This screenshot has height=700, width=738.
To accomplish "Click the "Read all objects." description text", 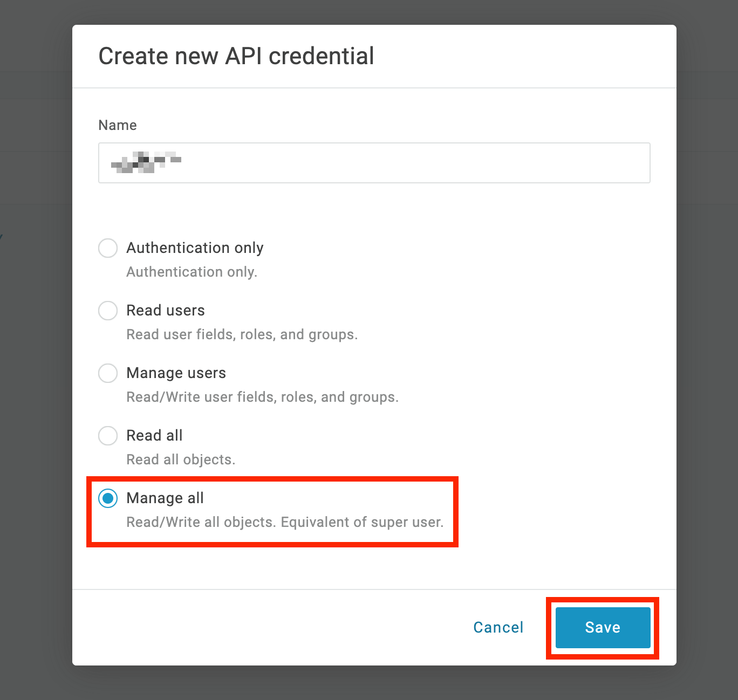I will [x=181, y=459].
